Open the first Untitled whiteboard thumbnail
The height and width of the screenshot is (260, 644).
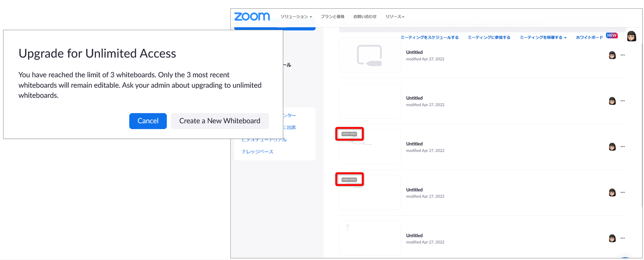(370, 55)
